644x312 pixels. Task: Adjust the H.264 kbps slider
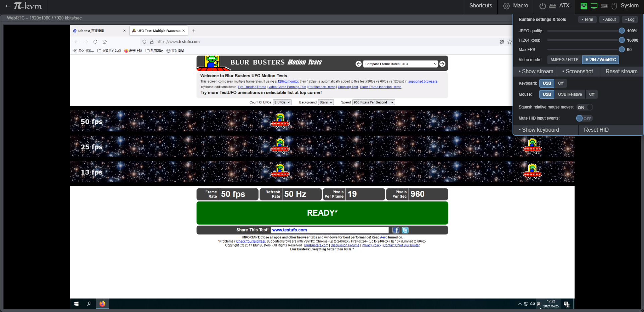[x=586, y=40]
